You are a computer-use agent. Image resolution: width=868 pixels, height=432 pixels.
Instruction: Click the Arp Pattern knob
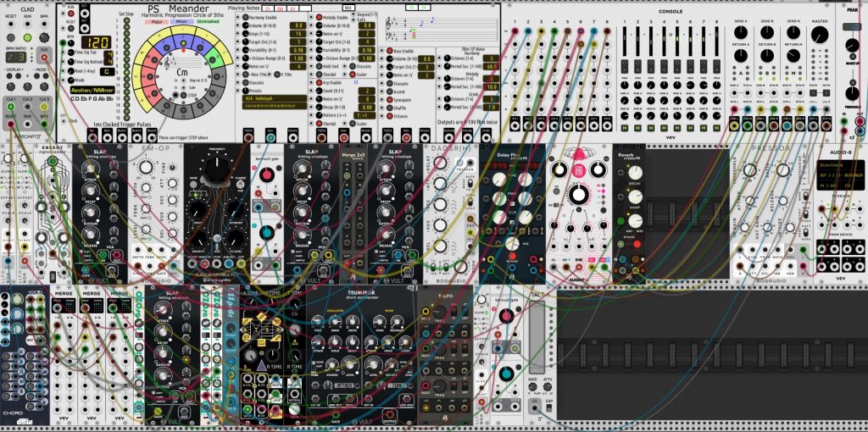(319, 115)
